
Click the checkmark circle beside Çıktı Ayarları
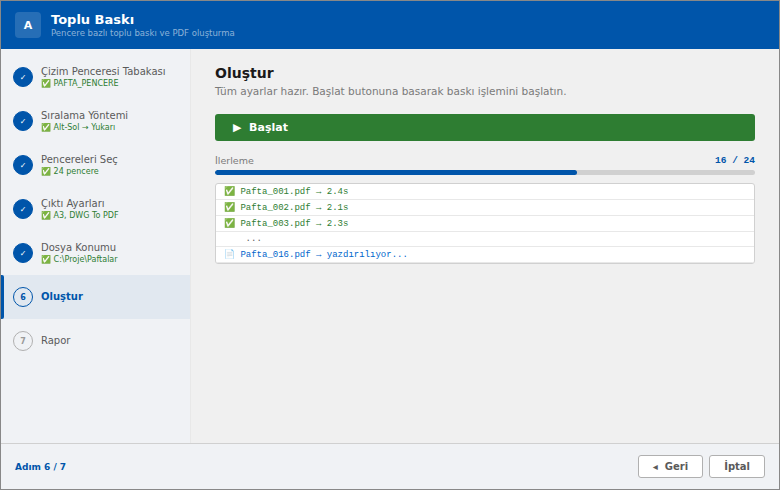point(23,209)
